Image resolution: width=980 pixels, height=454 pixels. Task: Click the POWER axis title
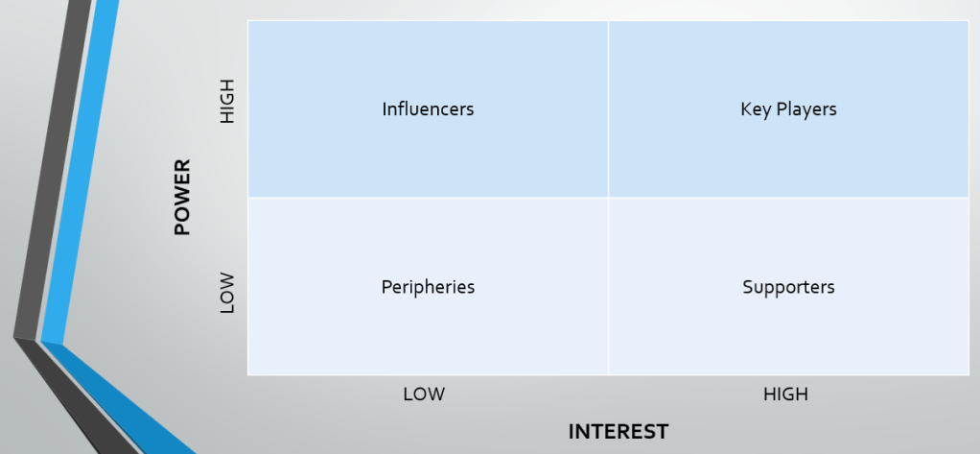click(x=182, y=197)
